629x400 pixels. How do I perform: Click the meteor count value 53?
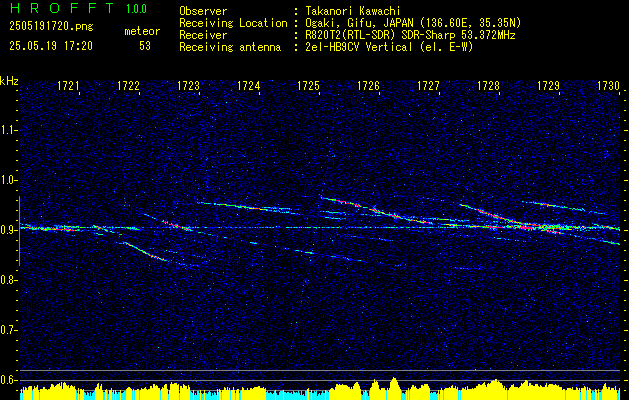145,46
